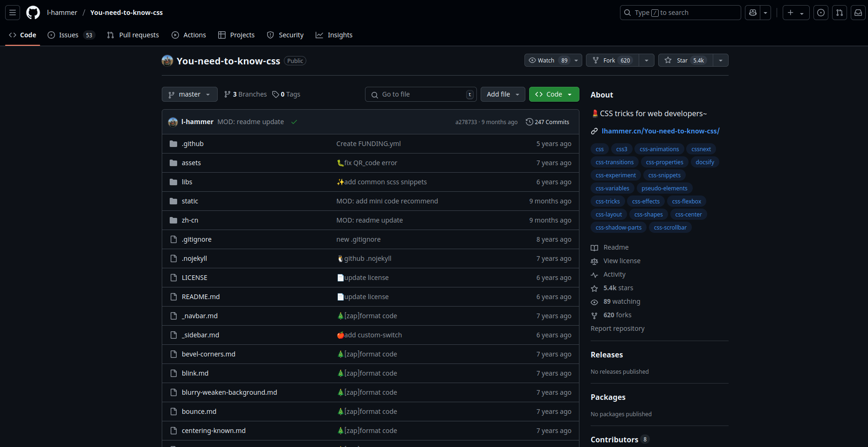Open the master branch selector
868x447 pixels.
pos(190,94)
